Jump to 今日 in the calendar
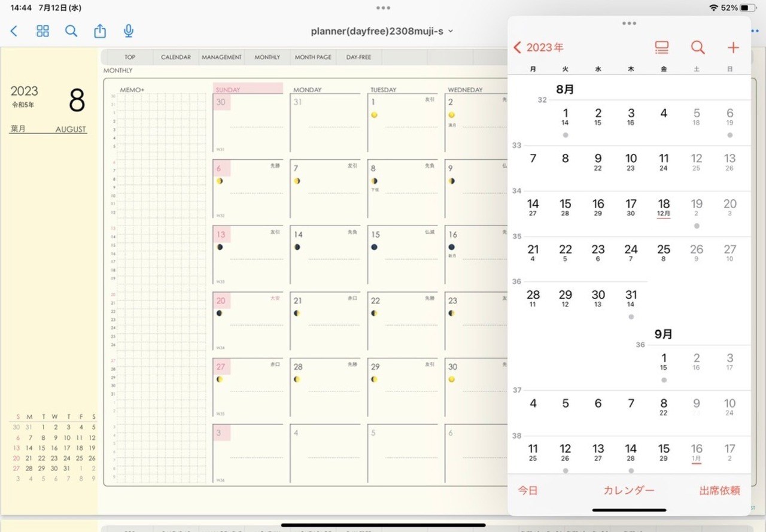 coord(528,491)
